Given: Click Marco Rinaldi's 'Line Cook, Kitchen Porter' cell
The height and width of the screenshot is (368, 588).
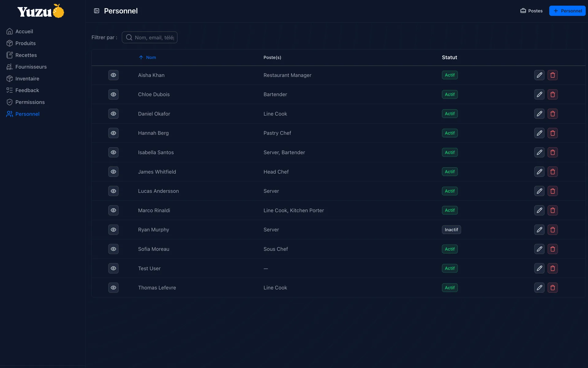Looking at the screenshot, I should (x=293, y=210).
